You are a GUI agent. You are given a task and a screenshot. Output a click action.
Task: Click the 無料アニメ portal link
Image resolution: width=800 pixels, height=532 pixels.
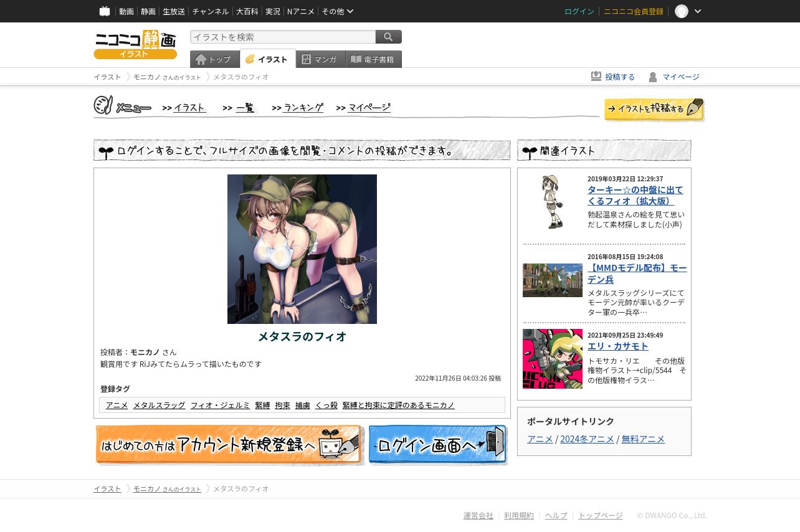pyautogui.click(x=643, y=439)
